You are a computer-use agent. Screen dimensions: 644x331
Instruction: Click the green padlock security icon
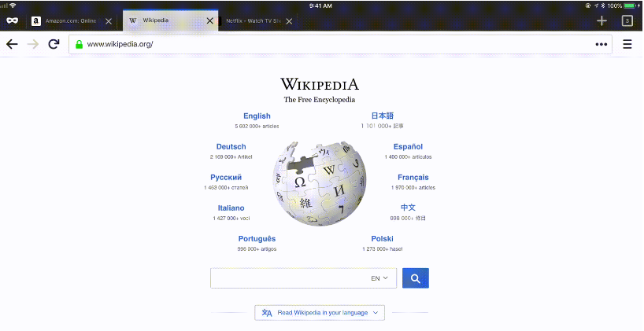(x=79, y=44)
